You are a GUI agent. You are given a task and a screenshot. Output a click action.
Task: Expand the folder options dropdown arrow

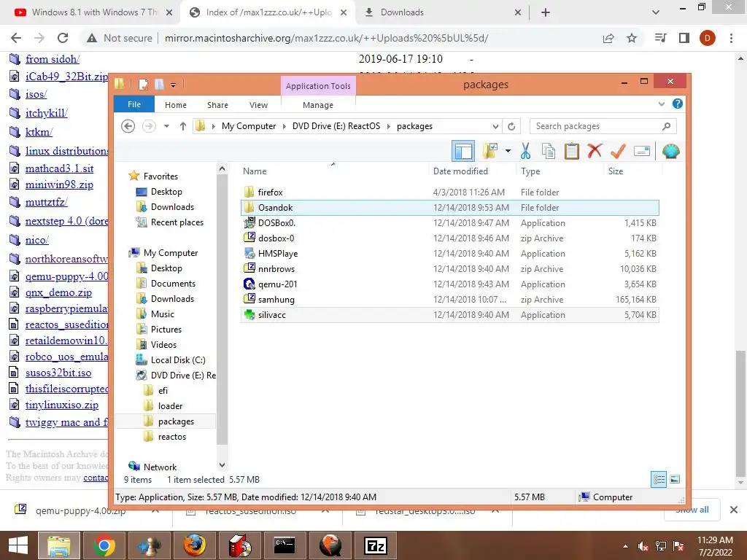tap(508, 152)
